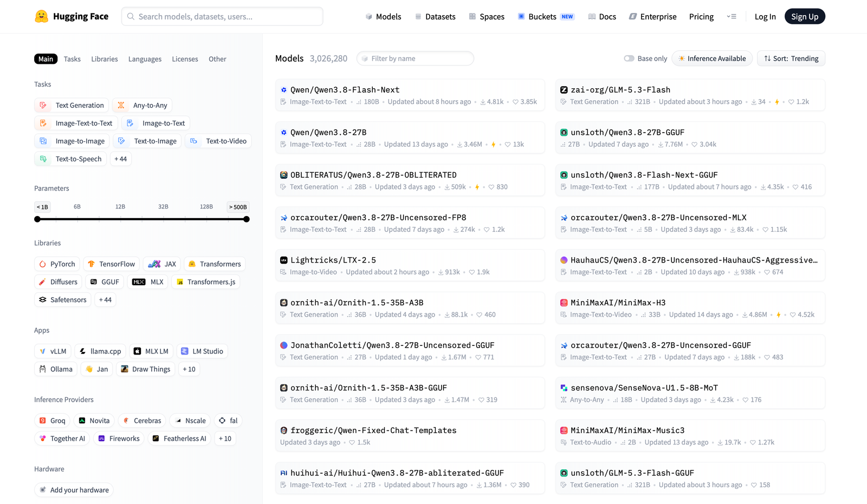Open the navigation overflow menu icon
The image size is (867, 504).
[x=732, y=17]
